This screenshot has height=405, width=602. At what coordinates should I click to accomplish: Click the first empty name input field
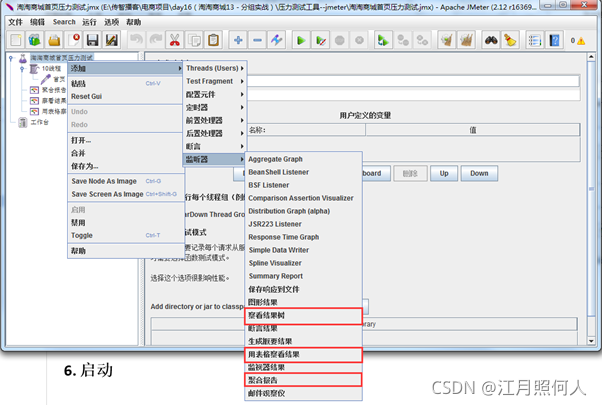pyautogui.click(x=413, y=81)
